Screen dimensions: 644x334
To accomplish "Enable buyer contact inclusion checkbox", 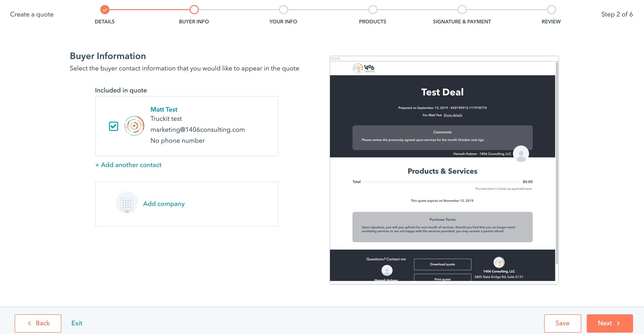I will coord(113,126).
